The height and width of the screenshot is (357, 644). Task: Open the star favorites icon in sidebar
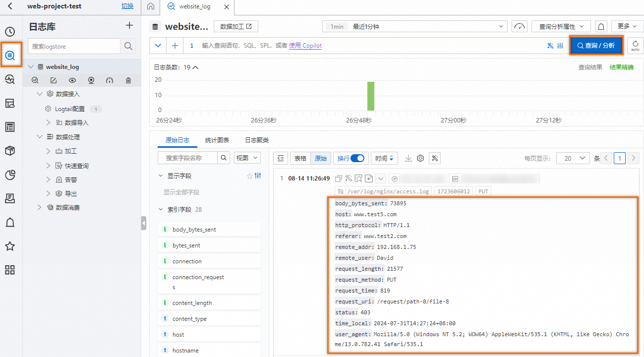pyautogui.click(x=10, y=246)
